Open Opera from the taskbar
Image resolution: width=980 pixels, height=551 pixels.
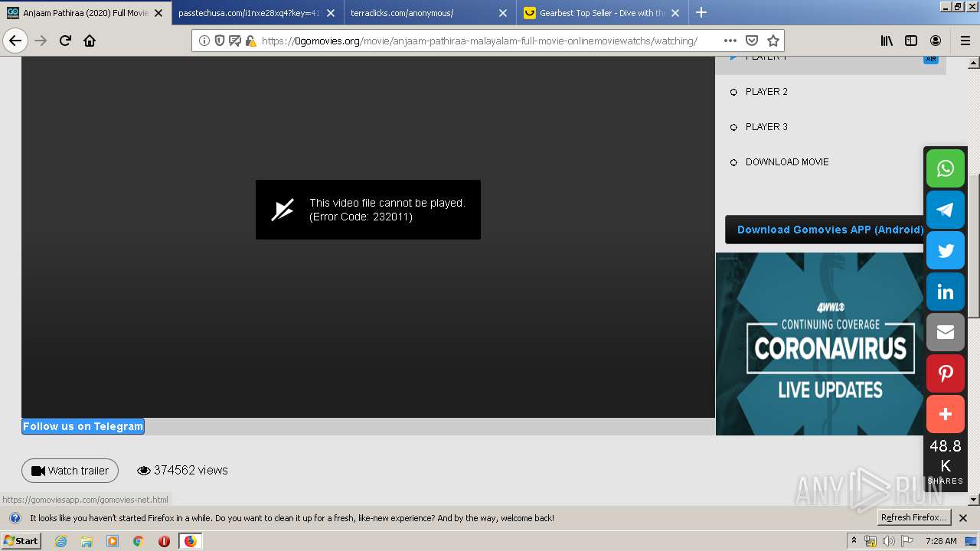point(164,541)
